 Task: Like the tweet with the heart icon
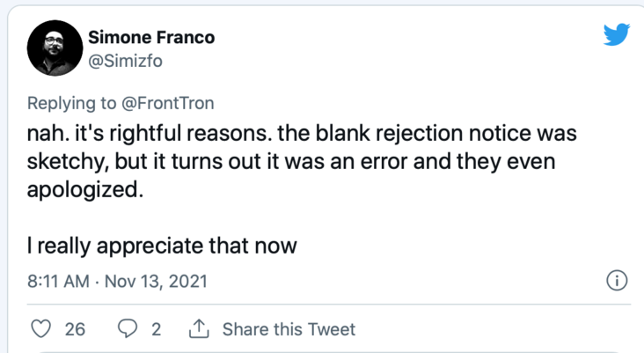pos(41,329)
